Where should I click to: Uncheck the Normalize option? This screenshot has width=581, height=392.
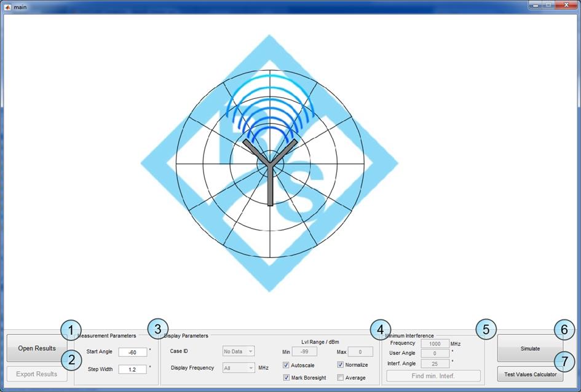pyautogui.click(x=341, y=365)
